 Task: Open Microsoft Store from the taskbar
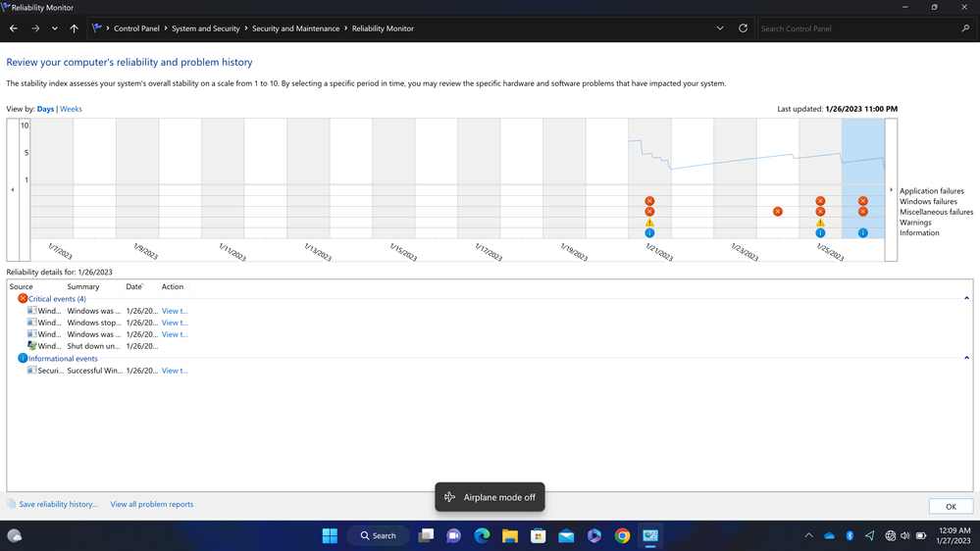(x=539, y=535)
